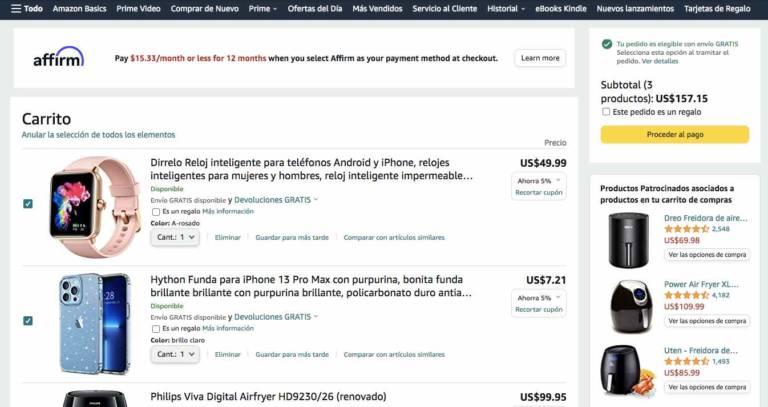The width and height of the screenshot is (768, 407).
Task: Check 'Este pedido es un regalo' box
Action: click(x=606, y=112)
